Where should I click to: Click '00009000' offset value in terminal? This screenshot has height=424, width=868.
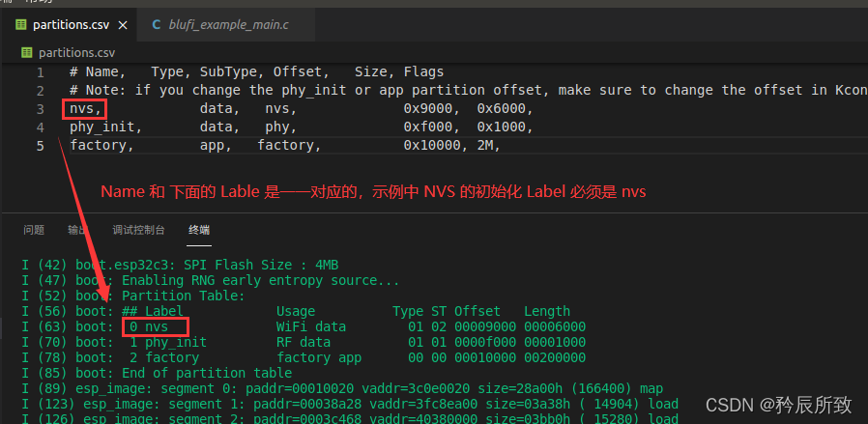pos(485,326)
